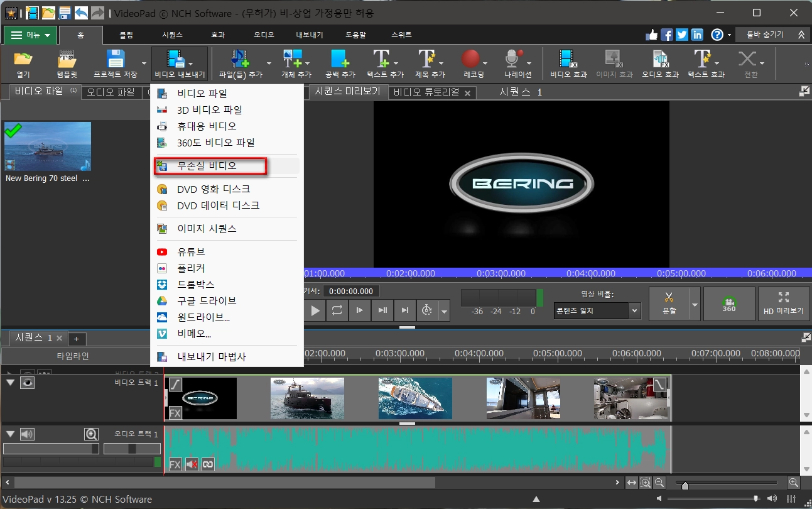This screenshot has width=812, height=509.
Task: Click the HD 미리보기 button
Action: point(783,304)
